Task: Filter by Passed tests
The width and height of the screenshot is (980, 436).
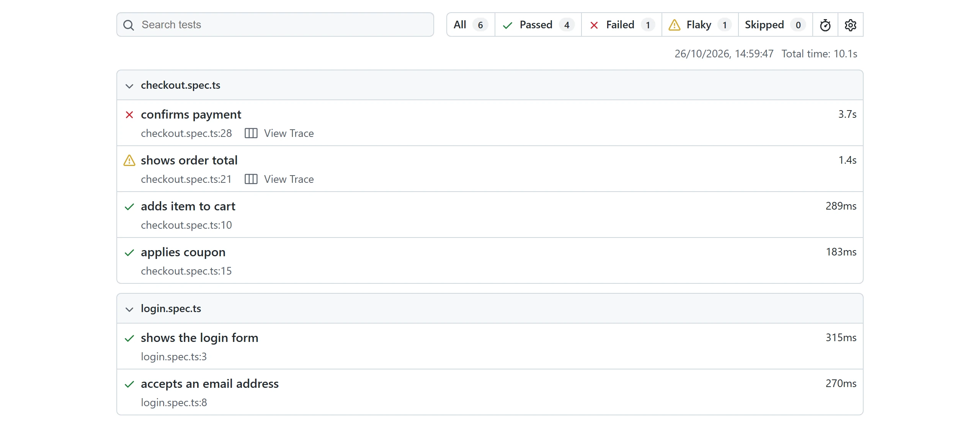Action: [x=538, y=25]
